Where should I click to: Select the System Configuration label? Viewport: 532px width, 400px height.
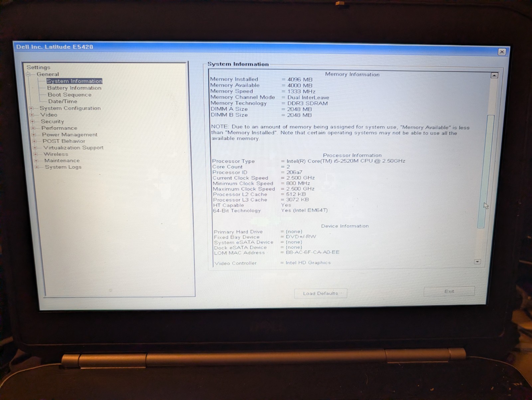[x=70, y=108]
